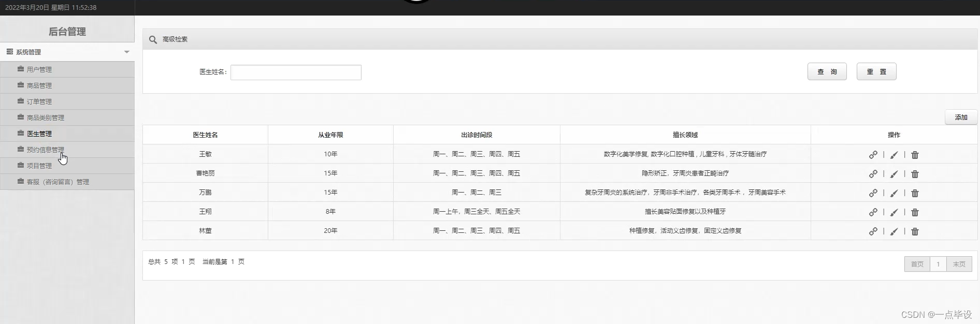Select the specialty cell 擅长美容贴面修复以及种植牙
This screenshot has width=980, height=324.
(x=685, y=212)
